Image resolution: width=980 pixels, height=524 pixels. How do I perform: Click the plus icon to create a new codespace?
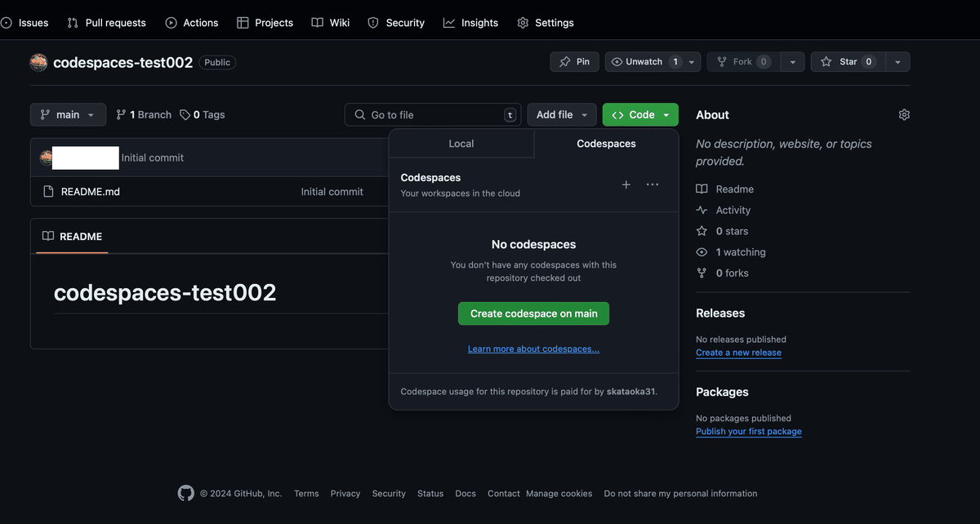[x=626, y=184]
